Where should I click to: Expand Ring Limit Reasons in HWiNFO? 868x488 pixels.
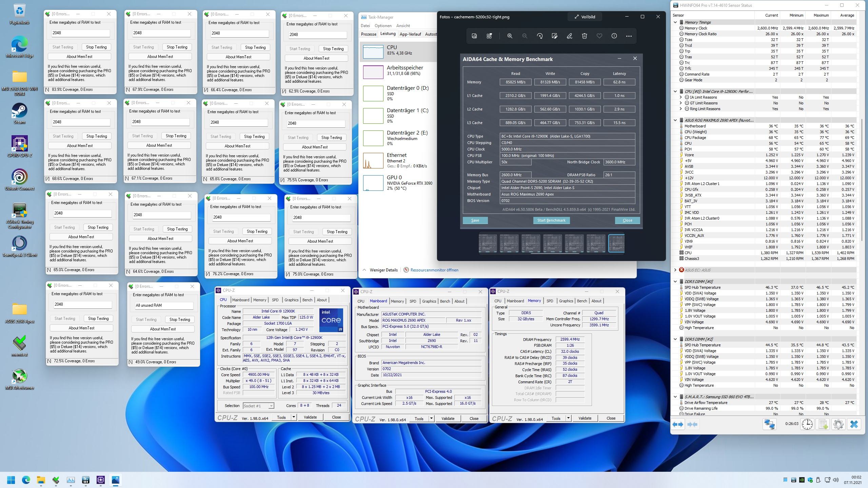(680, 109)
